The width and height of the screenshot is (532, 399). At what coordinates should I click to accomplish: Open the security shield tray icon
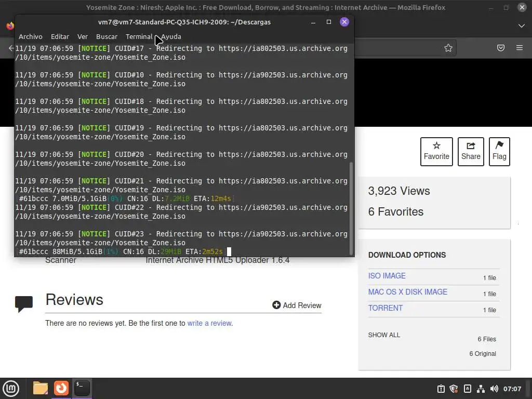tap(454, 389)
